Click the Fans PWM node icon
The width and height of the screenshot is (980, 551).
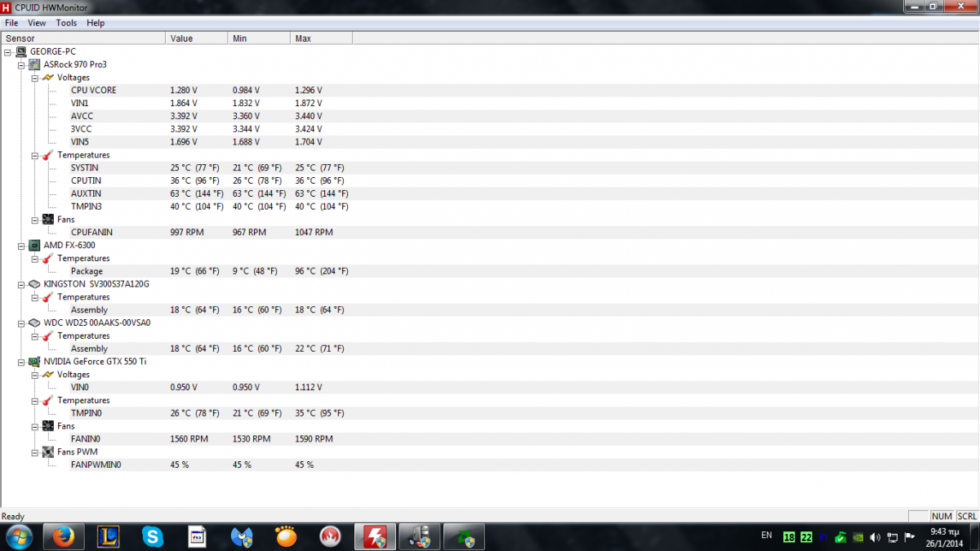(47, 452)
